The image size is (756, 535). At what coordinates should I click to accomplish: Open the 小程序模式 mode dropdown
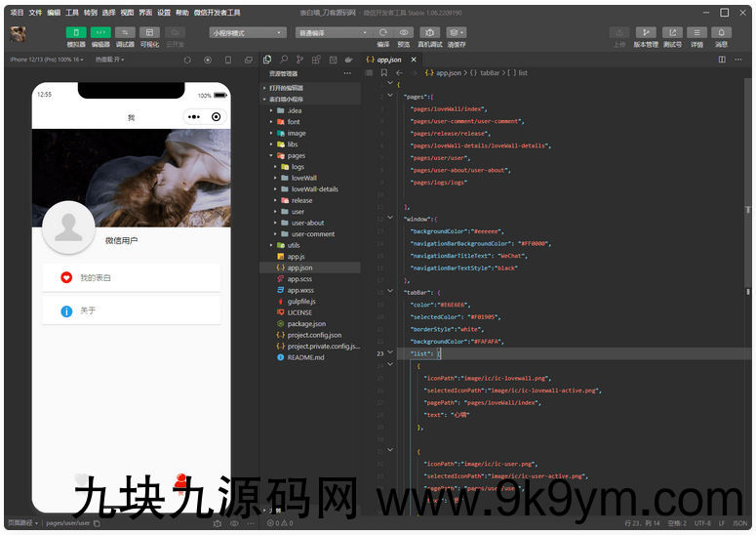click(x=247, y=32)
